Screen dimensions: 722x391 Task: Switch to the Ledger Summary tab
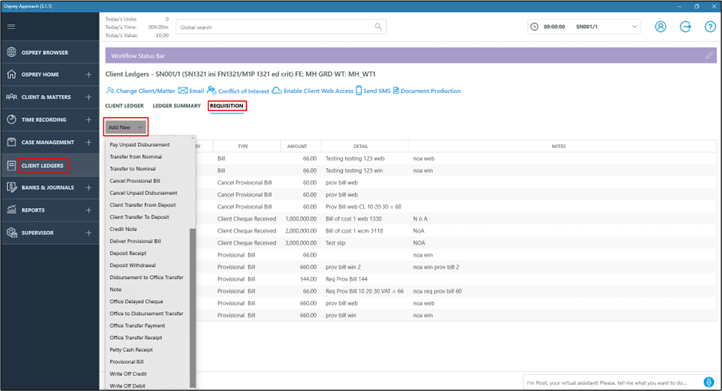177,105
